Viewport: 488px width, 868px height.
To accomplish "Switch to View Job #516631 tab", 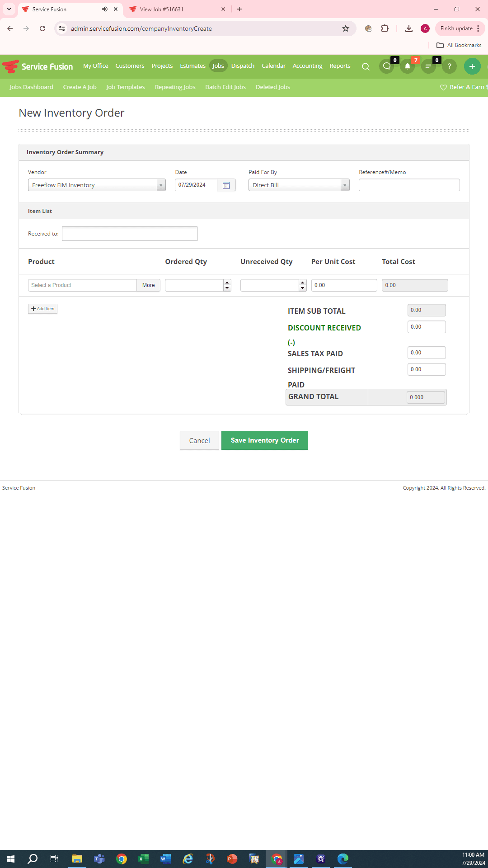I will pos(176,9).
